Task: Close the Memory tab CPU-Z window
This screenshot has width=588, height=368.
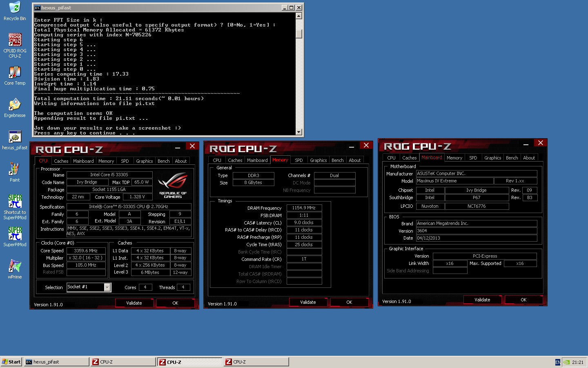Action: (366, 145)
